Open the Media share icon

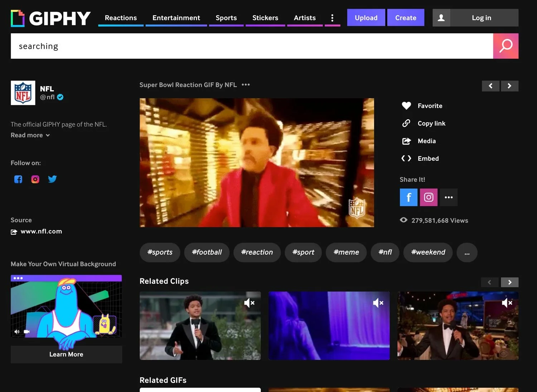point(406,141)
